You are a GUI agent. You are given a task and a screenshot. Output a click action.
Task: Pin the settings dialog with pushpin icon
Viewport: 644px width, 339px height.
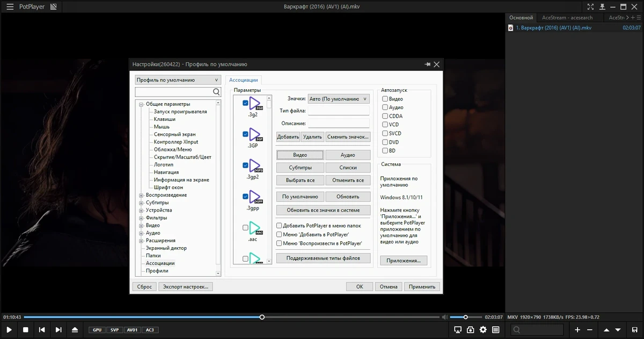[427, 64]
